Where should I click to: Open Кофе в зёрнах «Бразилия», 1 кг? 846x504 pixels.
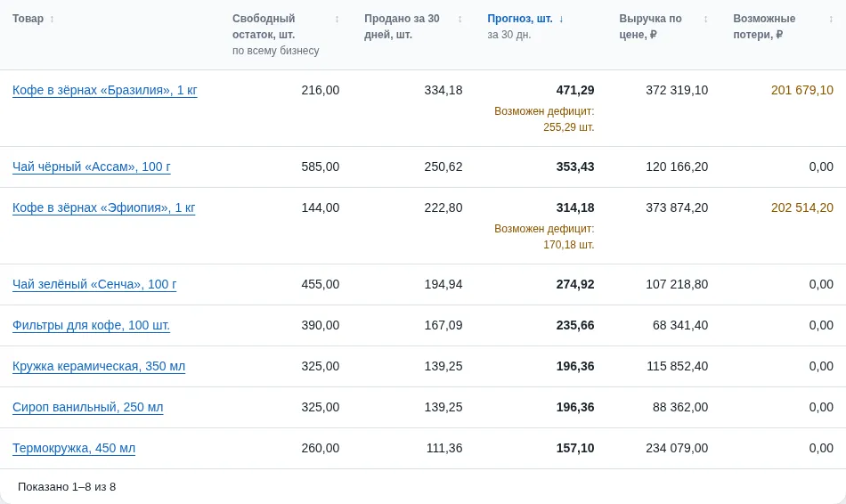click(x=105, y=90)
